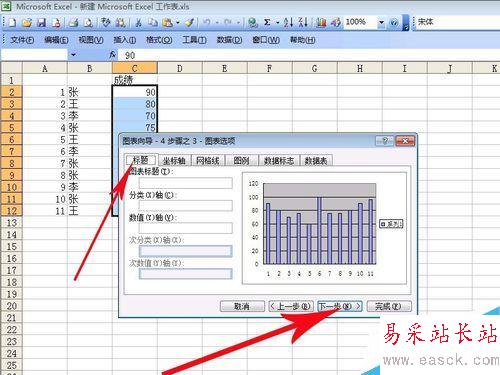This screenshot has height=375, width=500.
Task: Open AutoSum function dropdown arrow
Action: pyautogui.click(x=277, y=22)
